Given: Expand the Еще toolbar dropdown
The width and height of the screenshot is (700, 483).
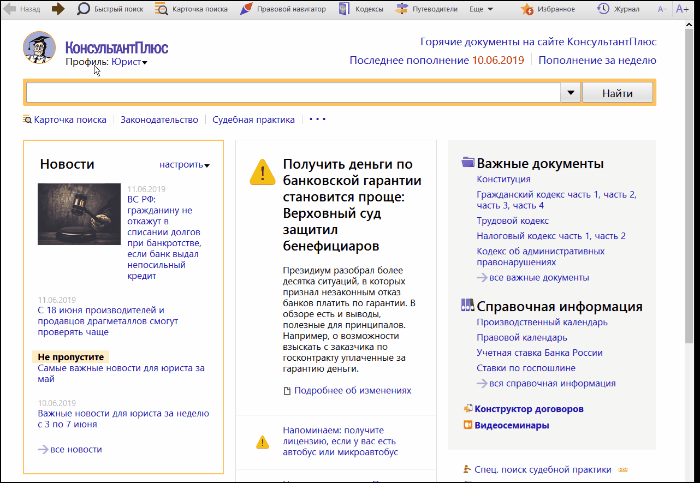Looking at the screenshot, I should [x=481, y=9].
